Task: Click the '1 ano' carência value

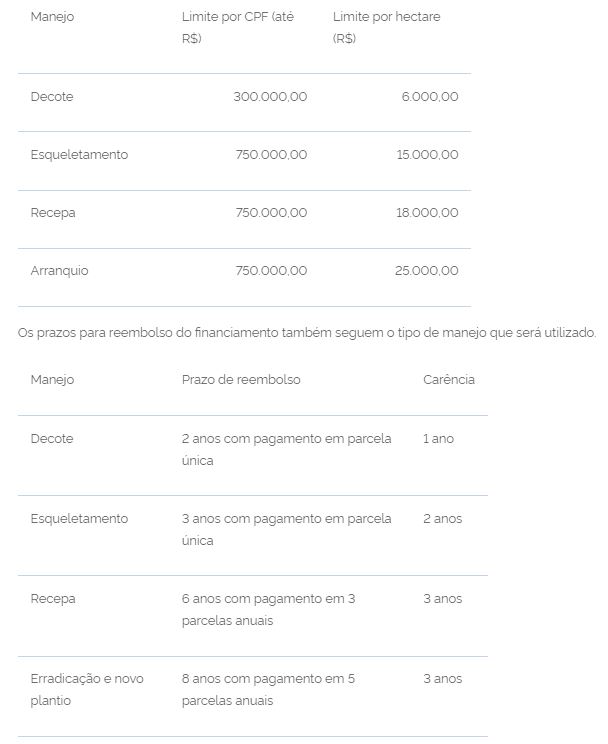Action: [438, 439]
